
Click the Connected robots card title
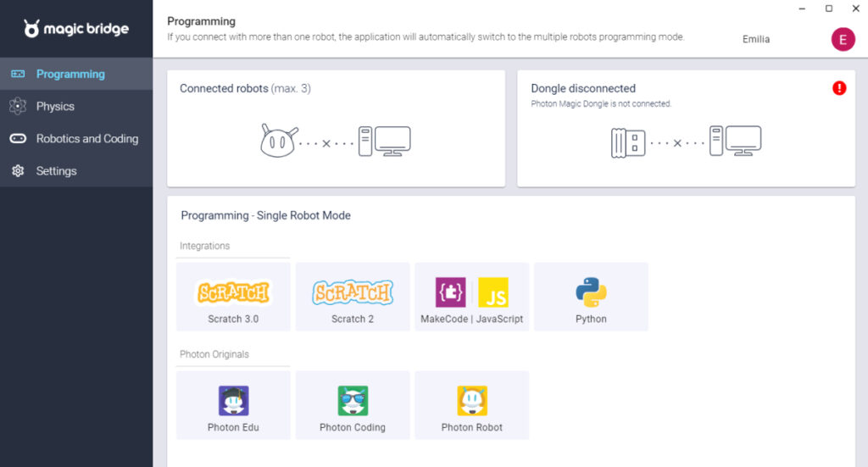(x=245, y=88)
